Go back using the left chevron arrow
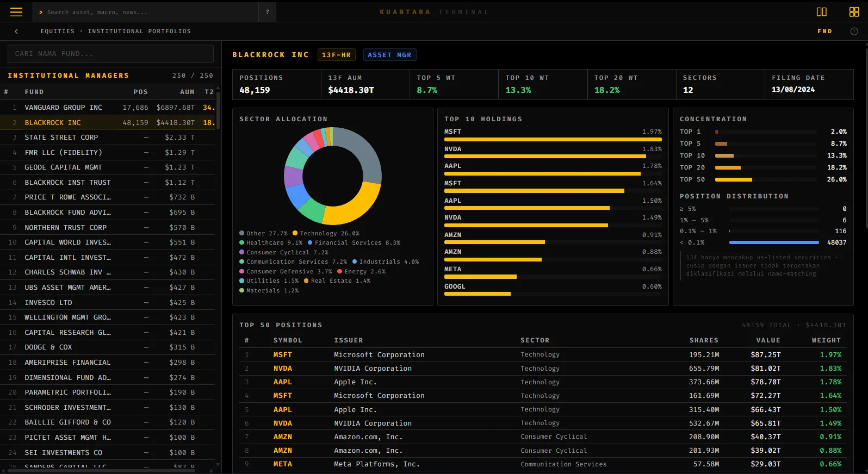This screenshot has height=474, width=868. [x=16, y=32]
